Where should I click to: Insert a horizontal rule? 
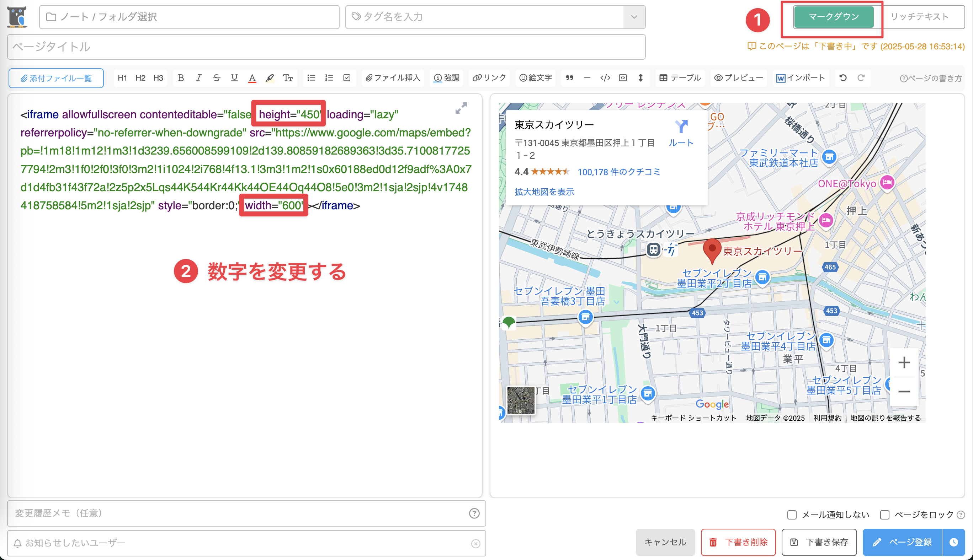pos(587,78)
